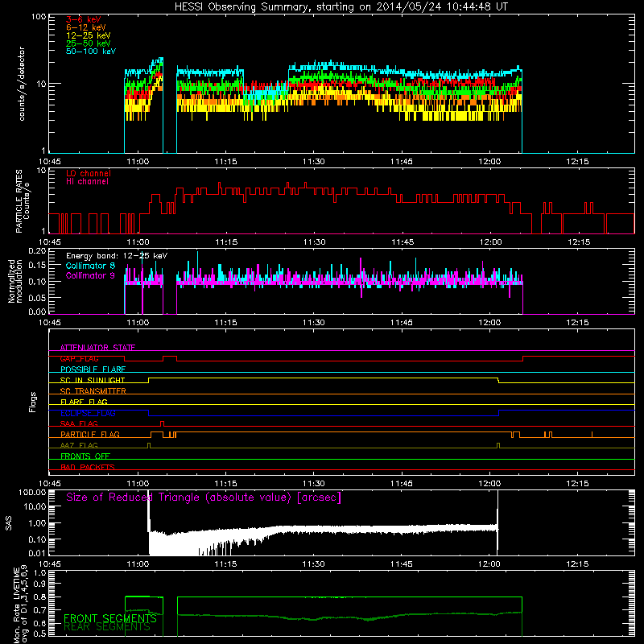Click the Flags axis label
644x644 pixels.
[33, 402]
